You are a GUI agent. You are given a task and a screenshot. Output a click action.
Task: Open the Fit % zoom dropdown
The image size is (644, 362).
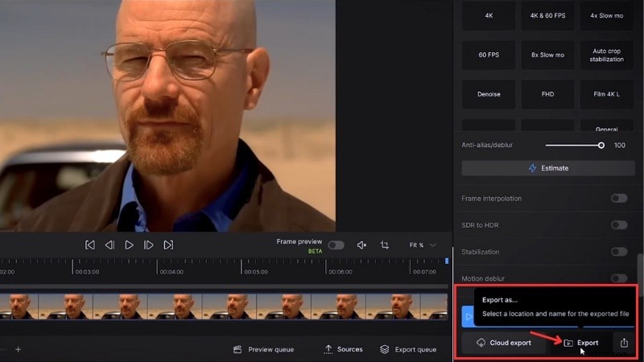click(422, 245)
